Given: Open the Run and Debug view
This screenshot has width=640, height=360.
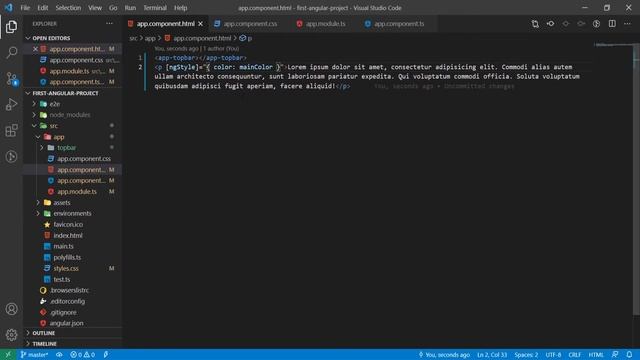Looking at the screenshot, I should pyautogui.click(x=11, y=104).
